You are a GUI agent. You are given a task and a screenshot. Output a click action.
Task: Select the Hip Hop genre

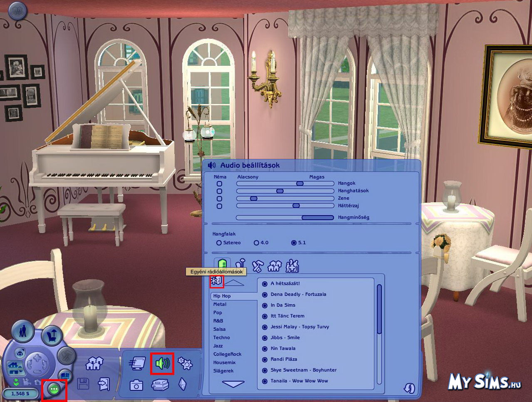222,296
